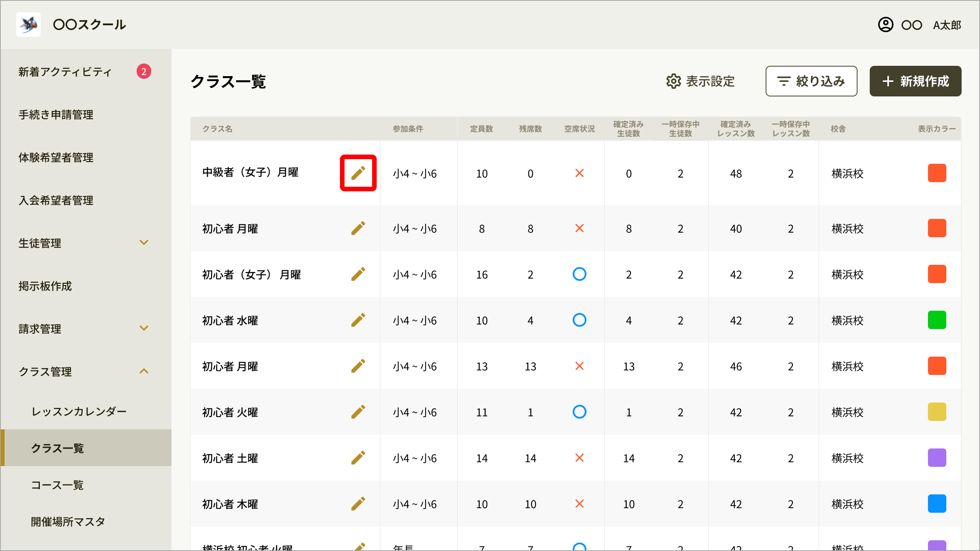
Task: Select green color swatch for 初心者 水曜
Action: pos(937,320)
